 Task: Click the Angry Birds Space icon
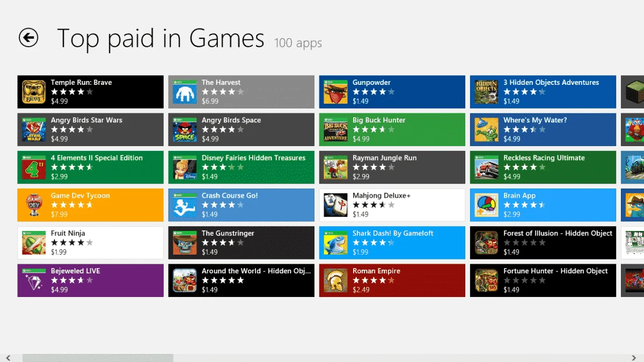(x=185, y=129)
